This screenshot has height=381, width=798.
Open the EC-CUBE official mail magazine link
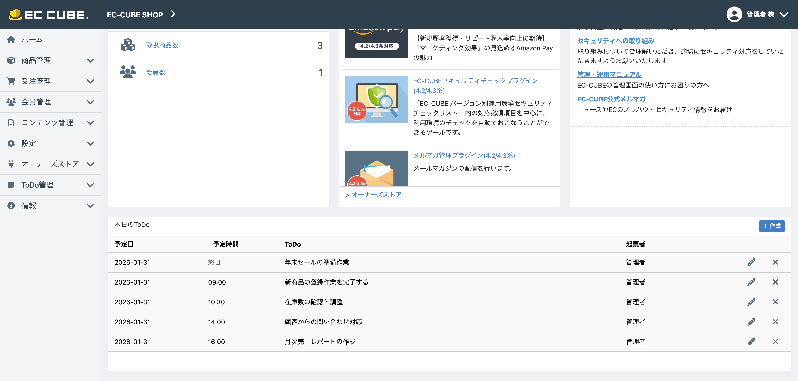point(611,99)
